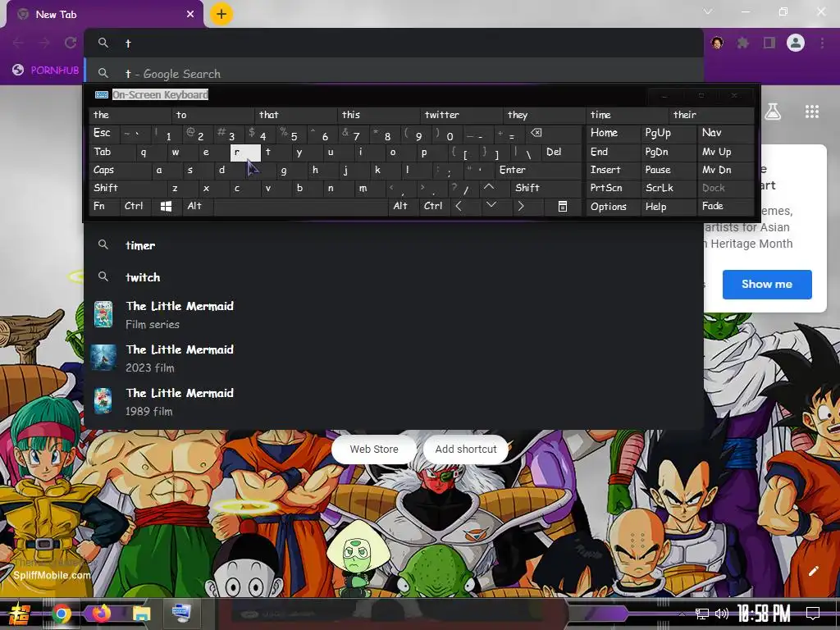The width and height of the screenshot is (840, 630).
Task: Open a new tab with the plus button
Action: tap(221, 14)
